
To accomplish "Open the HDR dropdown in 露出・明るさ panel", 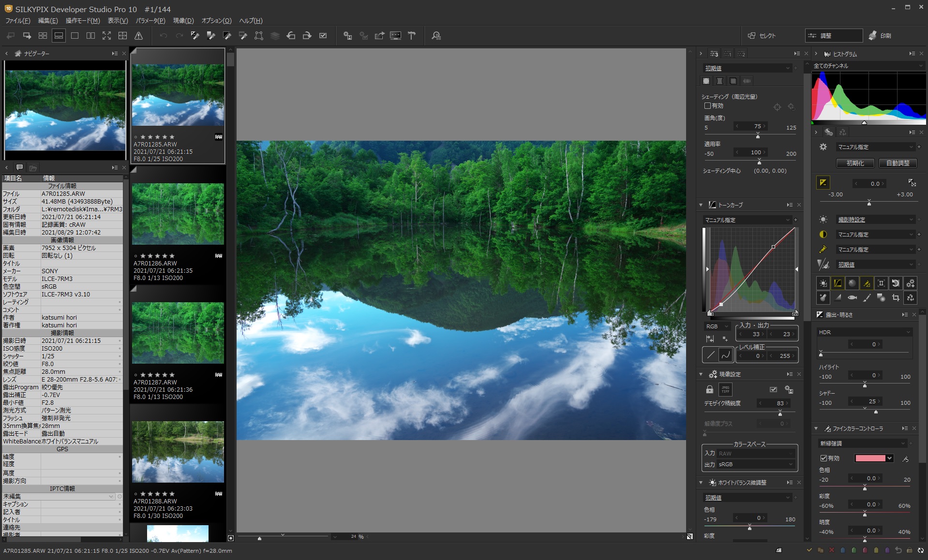I will click(x=865, y=332).
